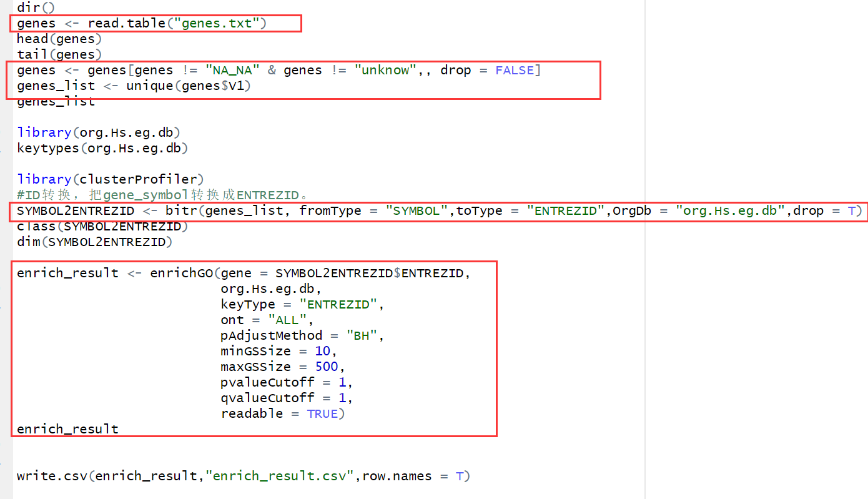Screen dimensions: 868x499
Task: Click the pAdjustMethod = "BH" line
Action: pyautogui.click(x=302, y=335)
